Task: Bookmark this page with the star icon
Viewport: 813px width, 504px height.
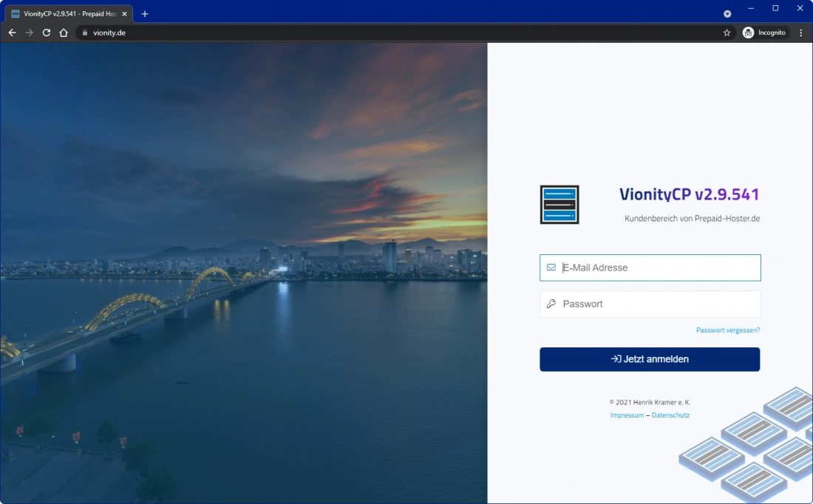Action: click(727, 33)
